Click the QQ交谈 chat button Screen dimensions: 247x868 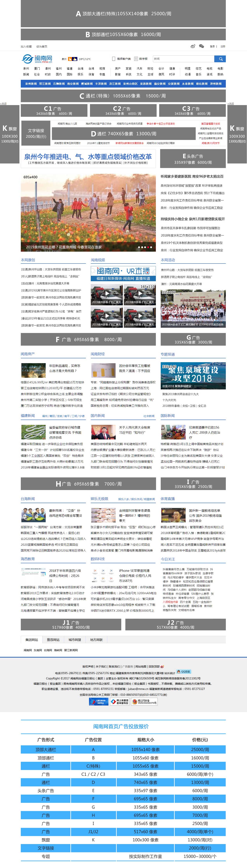[x=184, y=671]
